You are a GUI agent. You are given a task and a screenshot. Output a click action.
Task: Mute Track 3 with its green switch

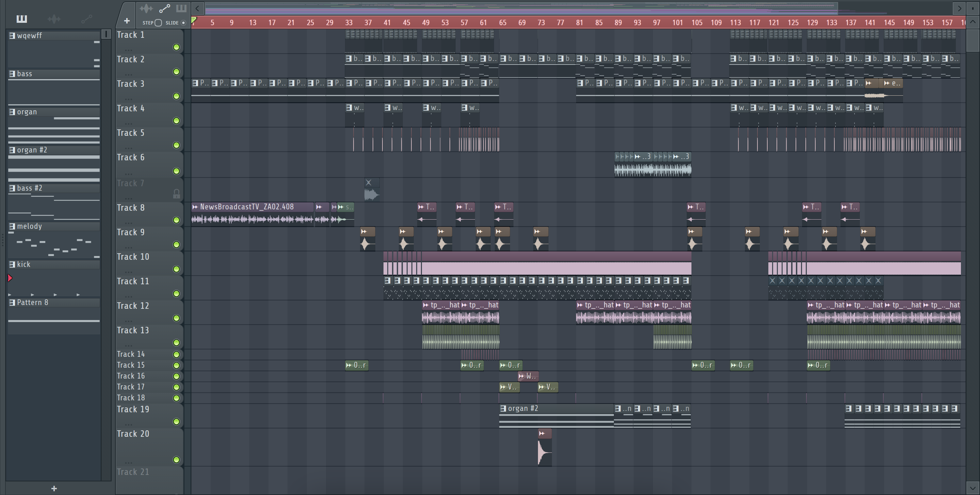pos(177,96)
